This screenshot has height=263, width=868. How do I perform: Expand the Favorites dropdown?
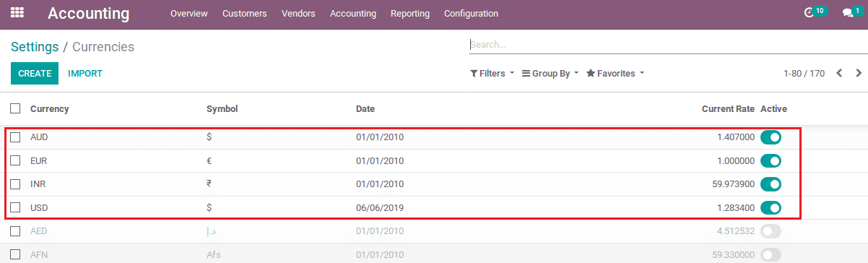(x=615, y=73)
